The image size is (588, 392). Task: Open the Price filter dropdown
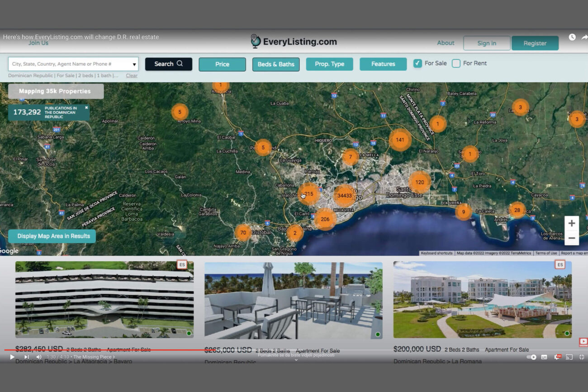tap(222, 64)
